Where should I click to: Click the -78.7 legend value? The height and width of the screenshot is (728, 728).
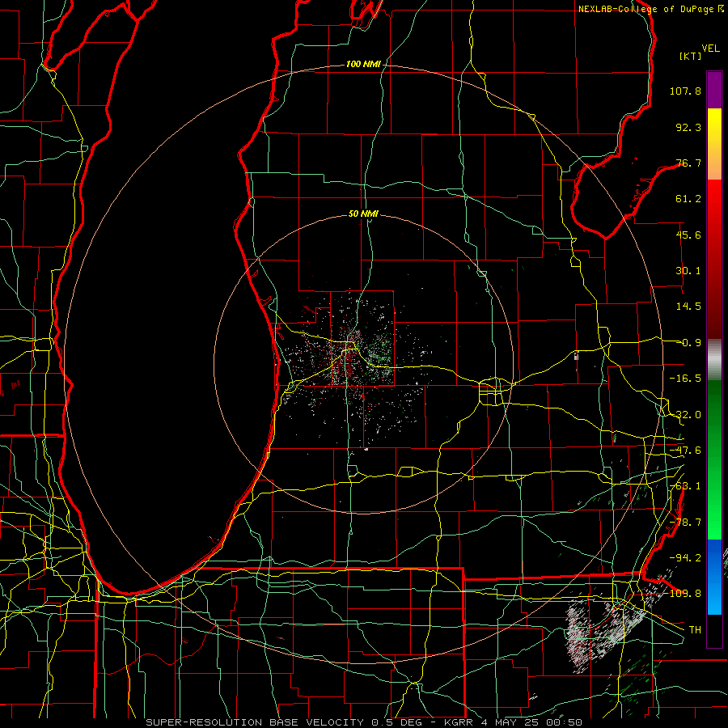point(685,523)
